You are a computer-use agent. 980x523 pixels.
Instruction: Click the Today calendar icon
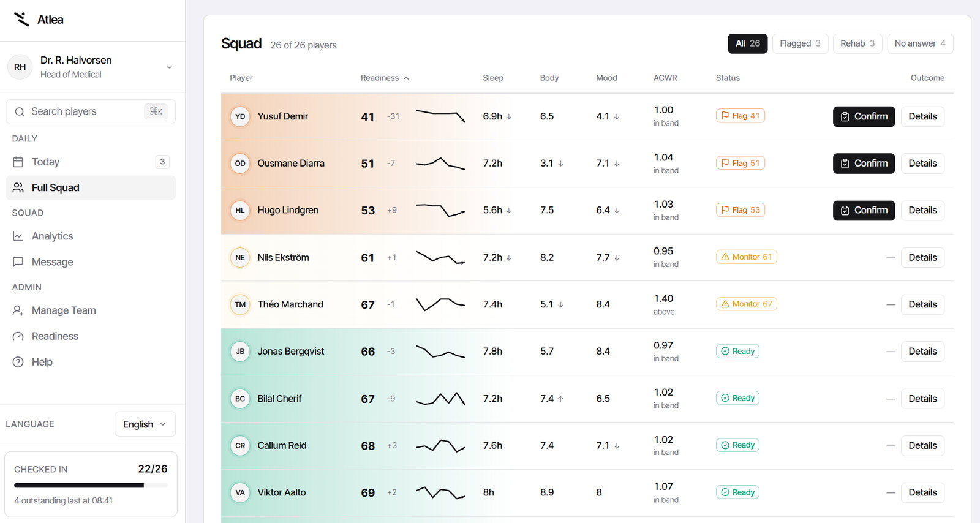point(18,162)
